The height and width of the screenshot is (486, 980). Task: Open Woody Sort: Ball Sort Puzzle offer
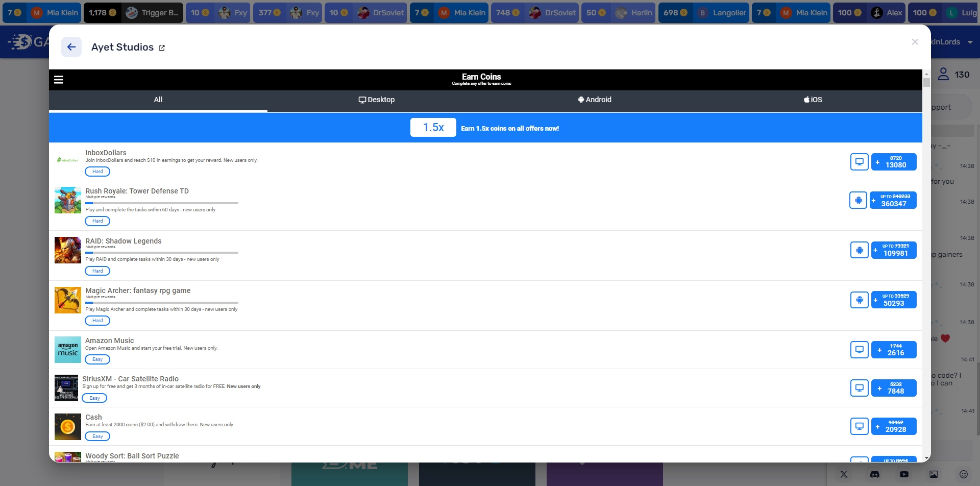point(132,456)
